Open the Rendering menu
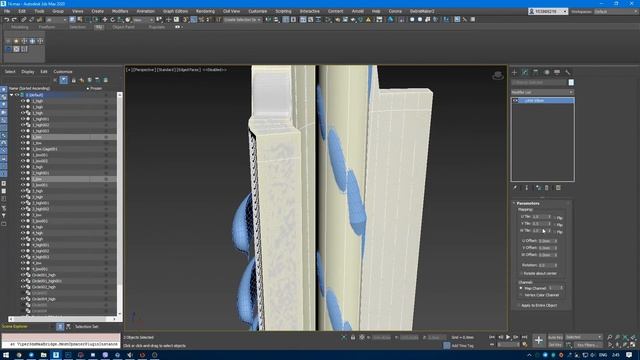This screenshot has height=360, width=640. tap(205, 11)
